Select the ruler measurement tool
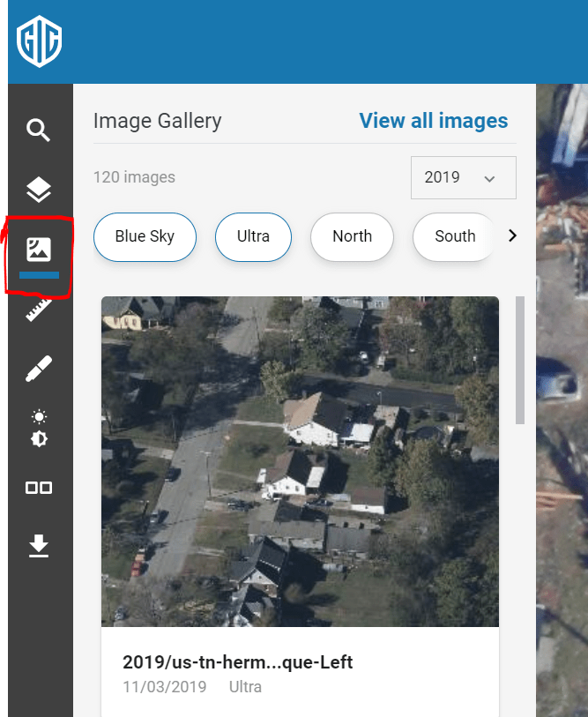Screen dimensions: 588x717 click(39, 310)
